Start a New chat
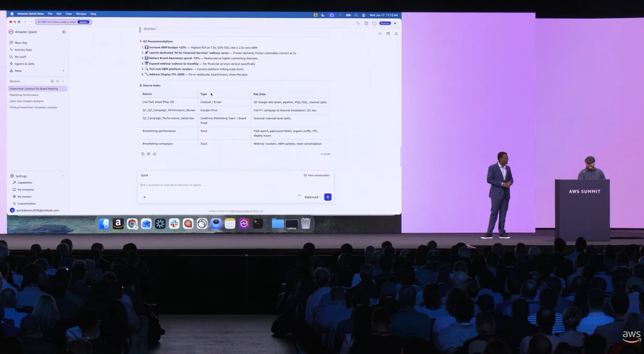The height and width of the screenshot is (354, 644). (x=19, y=43)
